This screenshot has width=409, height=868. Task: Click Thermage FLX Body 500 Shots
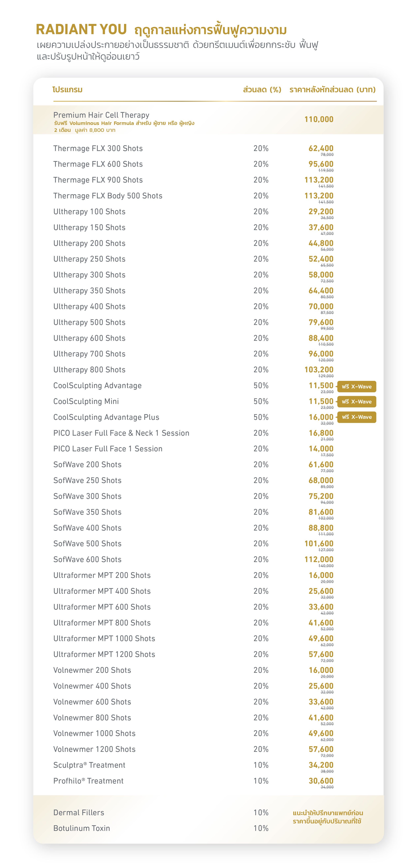(x=108, y=196)
